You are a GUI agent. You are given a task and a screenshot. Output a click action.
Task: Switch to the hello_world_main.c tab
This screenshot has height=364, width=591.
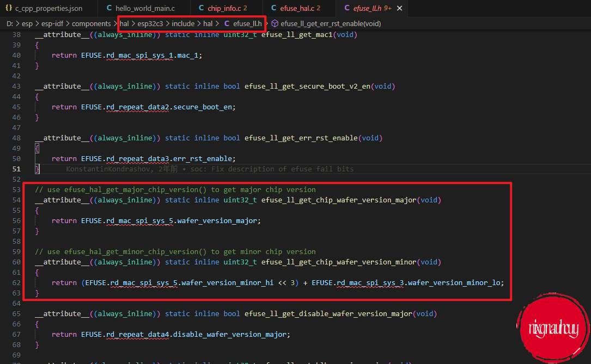[145, 9]
